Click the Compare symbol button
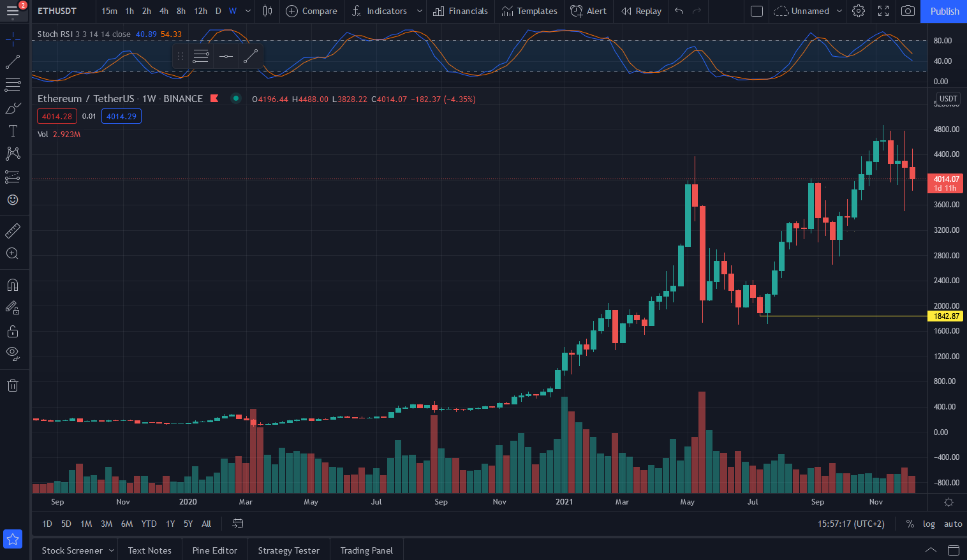Viewport: 967px width, 560px height. click(311, 11)
